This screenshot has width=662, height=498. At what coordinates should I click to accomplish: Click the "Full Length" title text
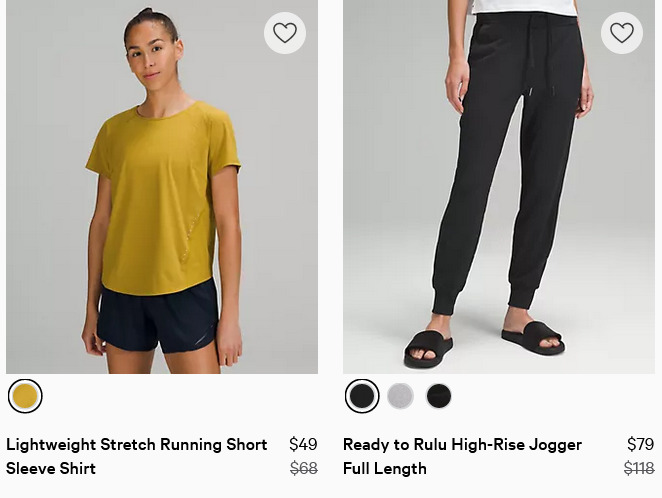[385, 468]
